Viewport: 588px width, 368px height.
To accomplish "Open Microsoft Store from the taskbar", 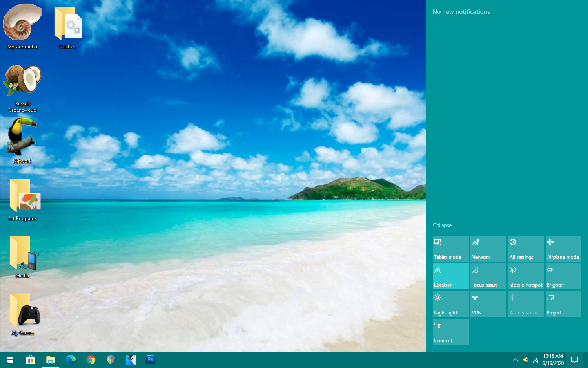I will point(30,360).
